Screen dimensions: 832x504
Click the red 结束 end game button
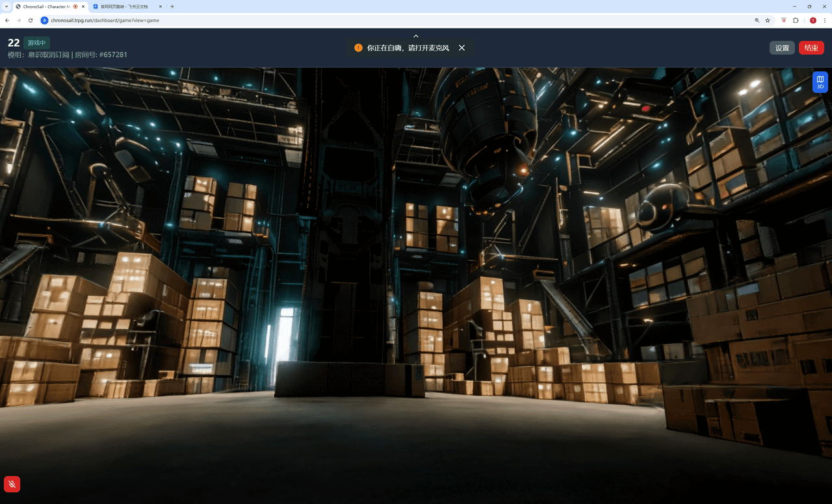[x=811, y=48]
